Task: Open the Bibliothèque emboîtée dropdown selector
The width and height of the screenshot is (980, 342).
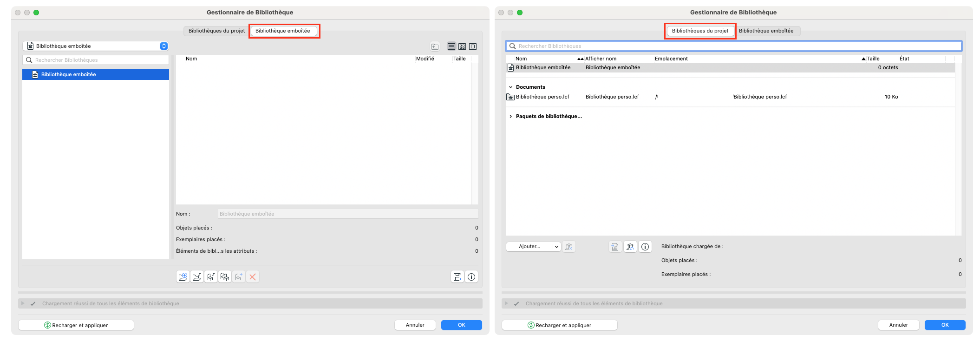Action: pos(95,46)
